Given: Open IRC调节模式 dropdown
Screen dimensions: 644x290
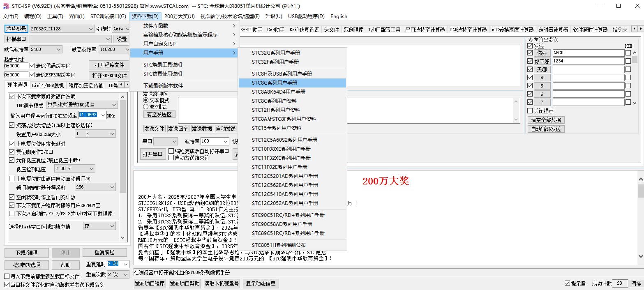Looking at the screenshot, I should pyautogui.click(x=82, y=105).
